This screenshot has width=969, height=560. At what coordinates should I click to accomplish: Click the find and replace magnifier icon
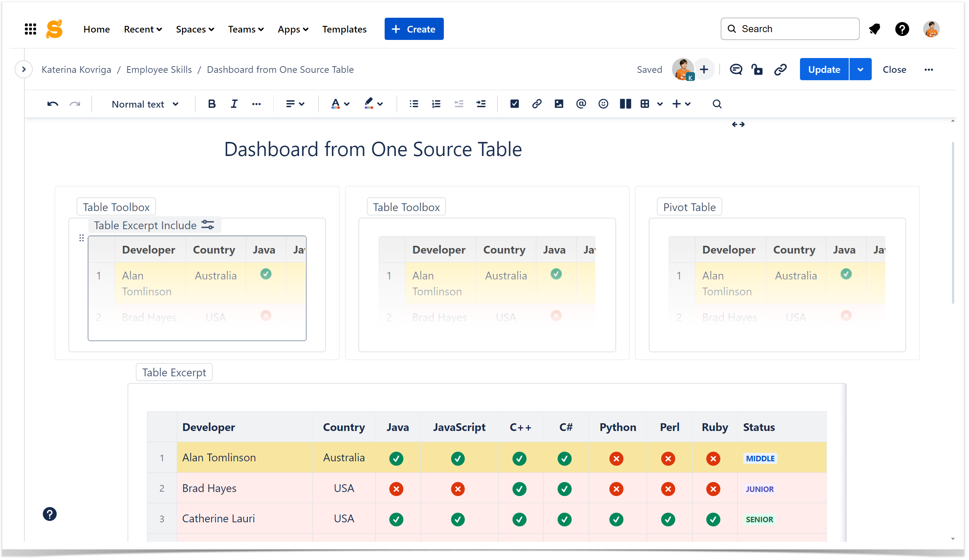[x=717, y=104]
